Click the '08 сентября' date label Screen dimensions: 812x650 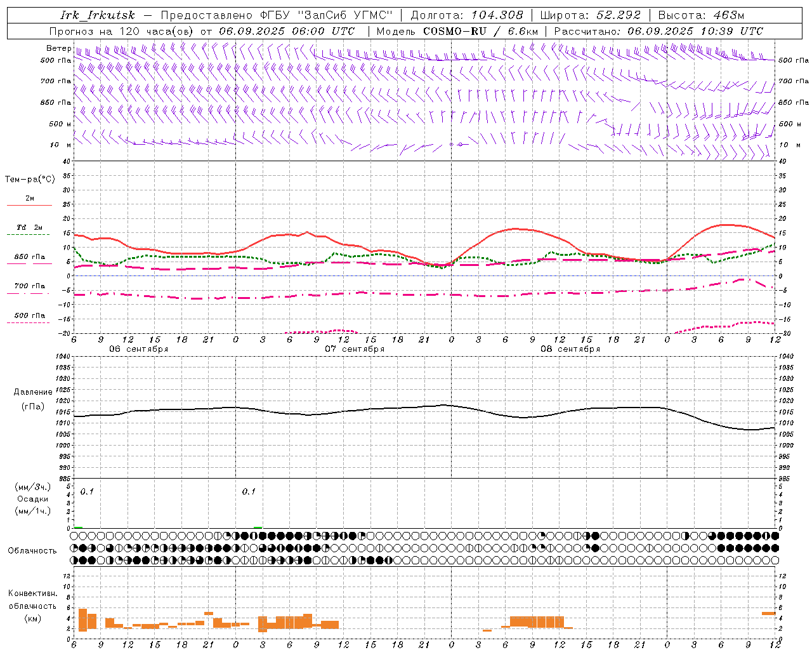point(570,349)
